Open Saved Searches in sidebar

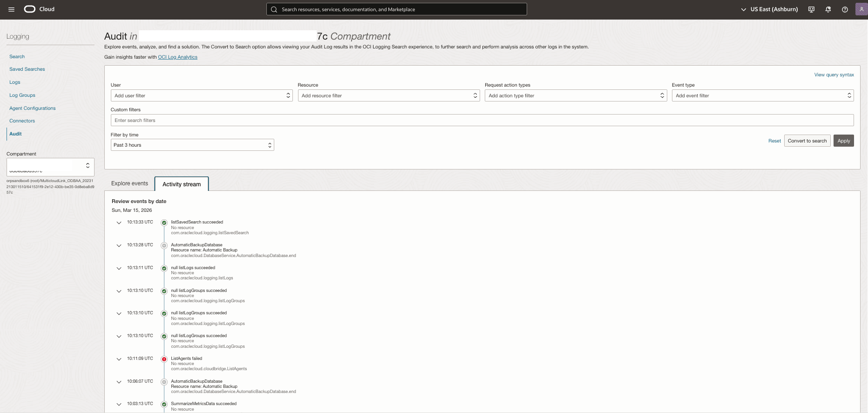point(27,69)
